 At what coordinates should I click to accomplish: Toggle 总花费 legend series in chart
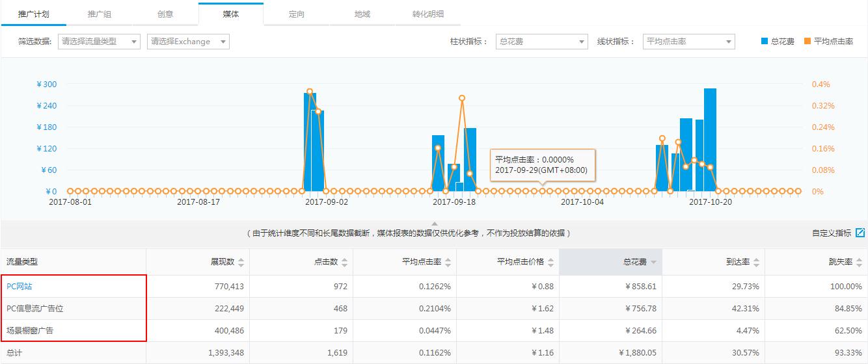778,42
